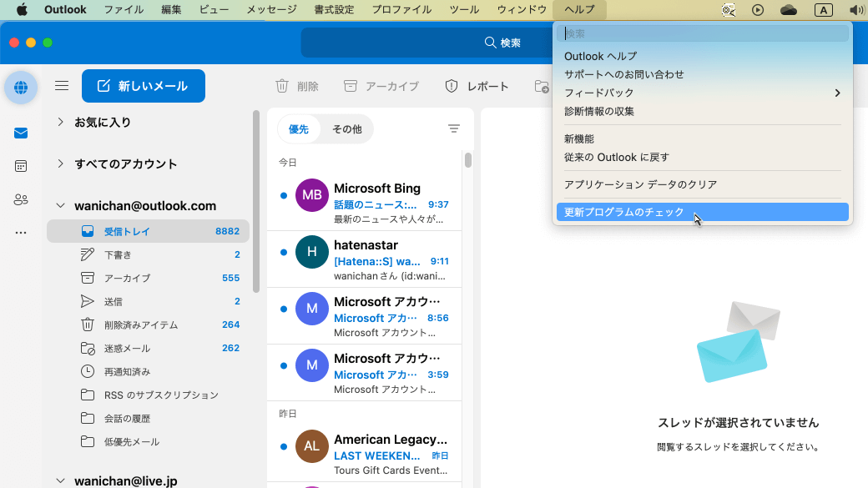The image size is (868, 488).
Task: Open the 送信 sent folder
Action: pyautogui.click(x=148, y=301)
